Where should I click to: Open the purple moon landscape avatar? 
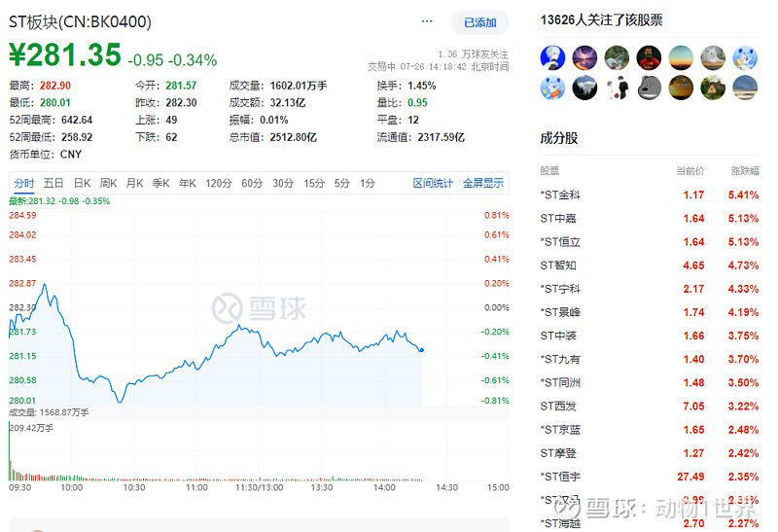585,57
